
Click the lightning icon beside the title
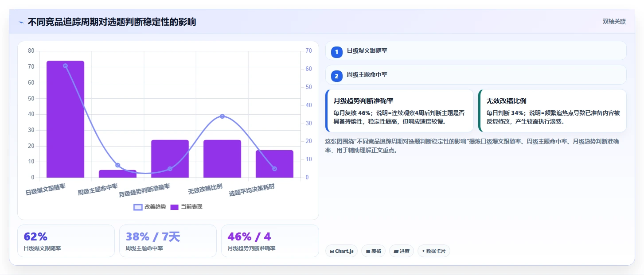[21, 22]
